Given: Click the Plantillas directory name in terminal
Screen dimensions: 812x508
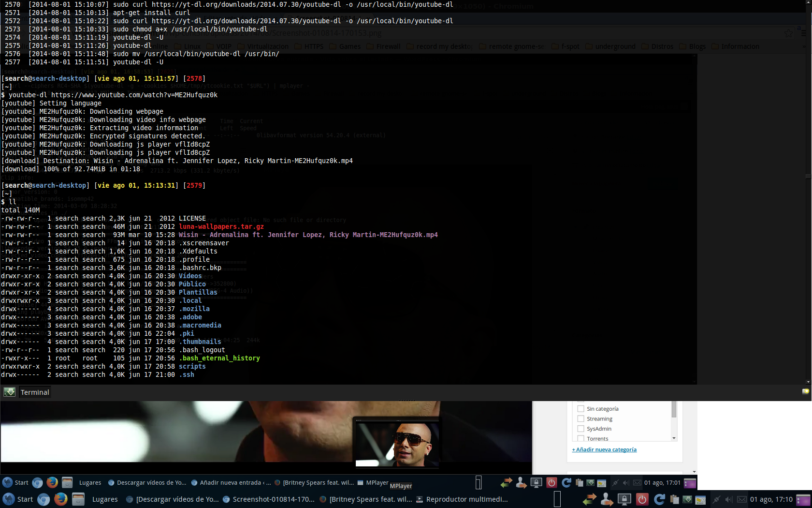Looking at the screenshot, I should click(198, 292).
